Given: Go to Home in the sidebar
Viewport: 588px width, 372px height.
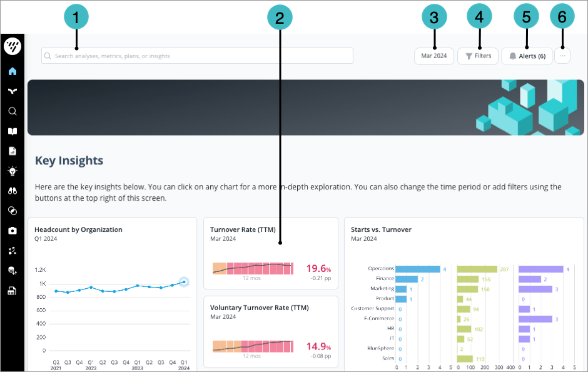Looking at the screenshot, I should (12, 71).
